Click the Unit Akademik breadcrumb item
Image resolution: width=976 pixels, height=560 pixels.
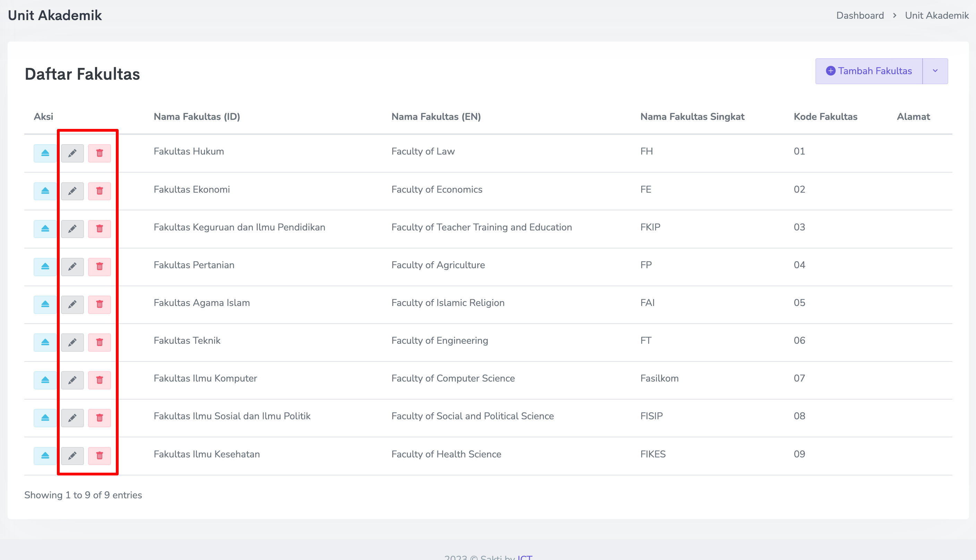tap(936, 15)
